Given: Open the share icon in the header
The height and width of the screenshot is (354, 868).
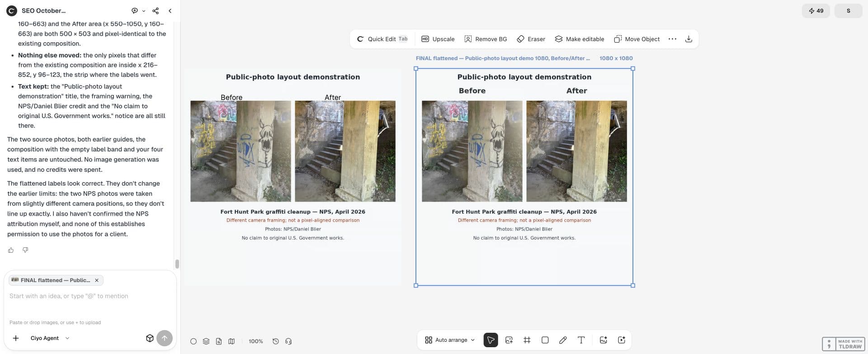Looking at the screenshot, I should coord(156,10).
